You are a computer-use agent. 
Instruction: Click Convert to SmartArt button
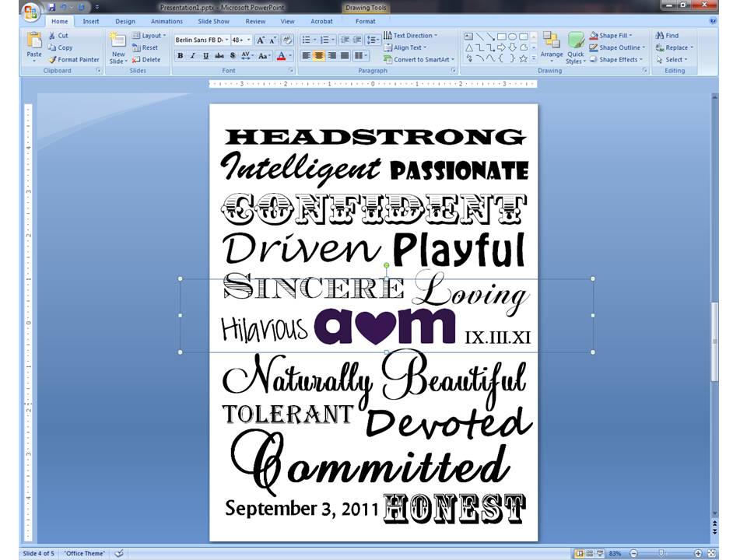pyautogui.click(x=418, y=60)
